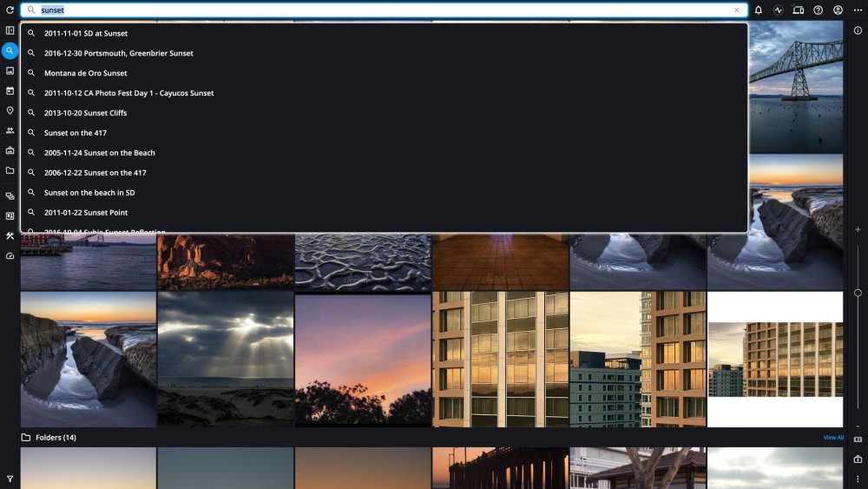Open the Help question mark icon
Viewport: 868px width, 489px height.
pyautogui.click(x=819, y=10)
